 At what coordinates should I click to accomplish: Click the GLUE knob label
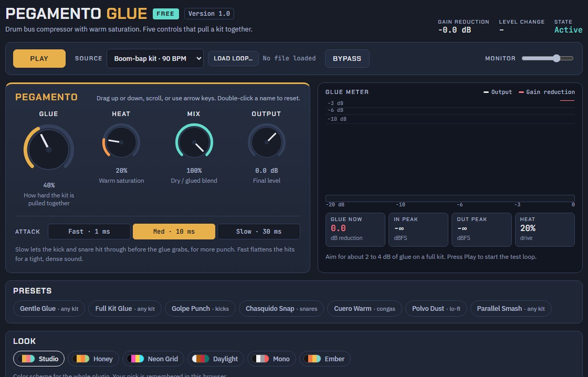tap(49, 114)
